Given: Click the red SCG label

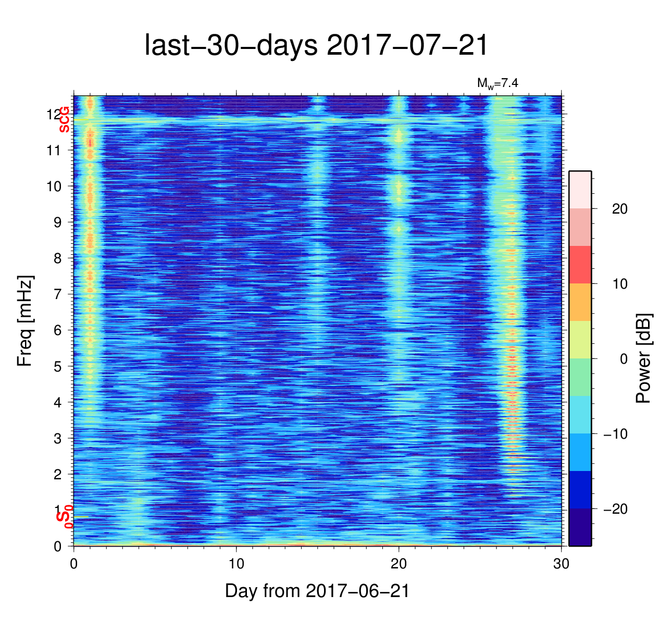Looking at the screenshot, I should (x=64, y=119).
